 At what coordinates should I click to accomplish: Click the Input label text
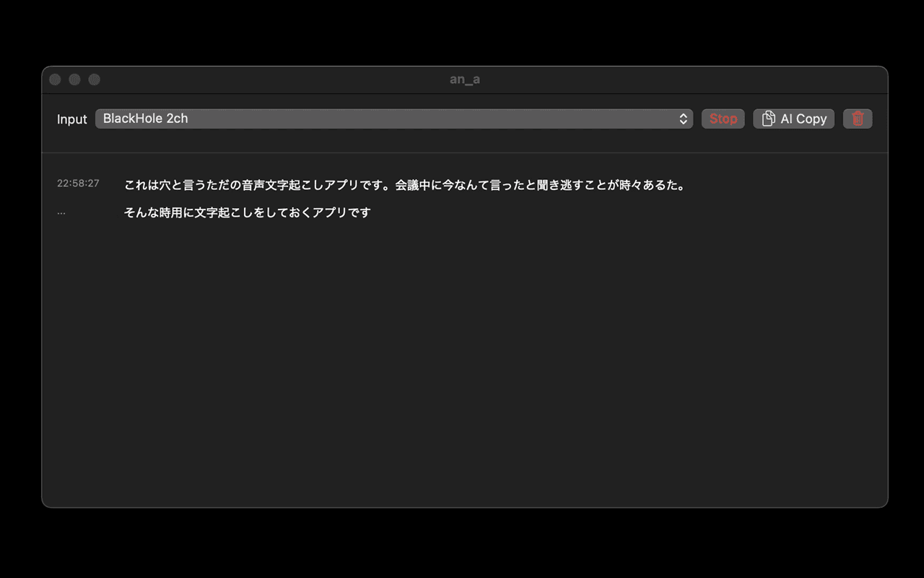click(x=71, y=119)
